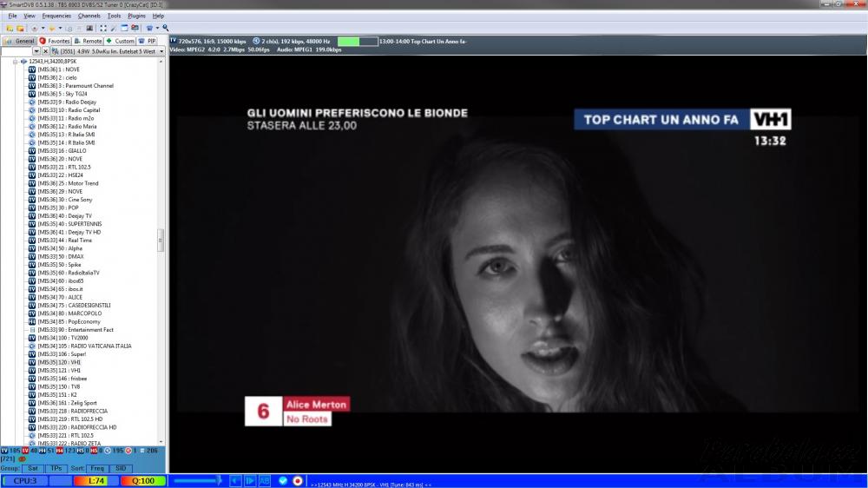Click the AB button in status bar
This screenshot has height=488, width=868.
265,481
